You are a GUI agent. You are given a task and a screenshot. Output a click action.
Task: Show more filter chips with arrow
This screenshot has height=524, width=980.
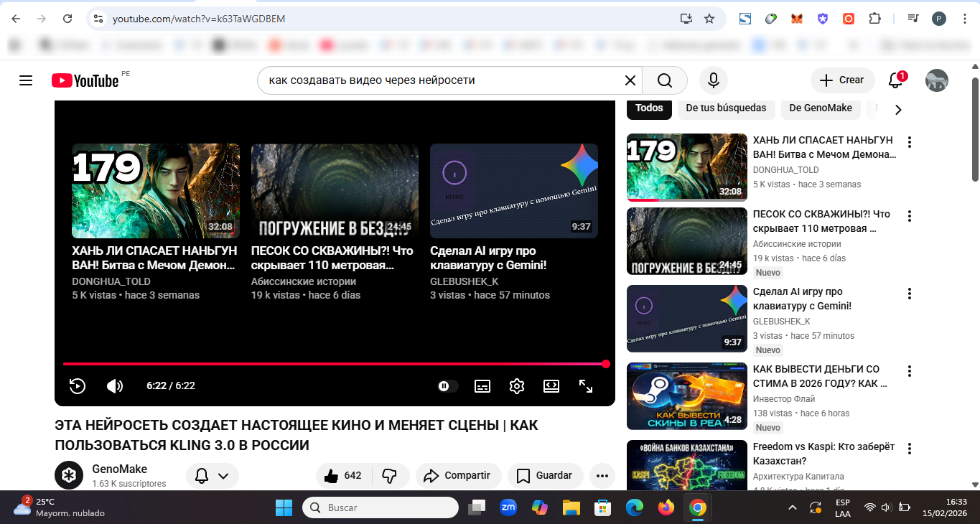pos(897,110)
